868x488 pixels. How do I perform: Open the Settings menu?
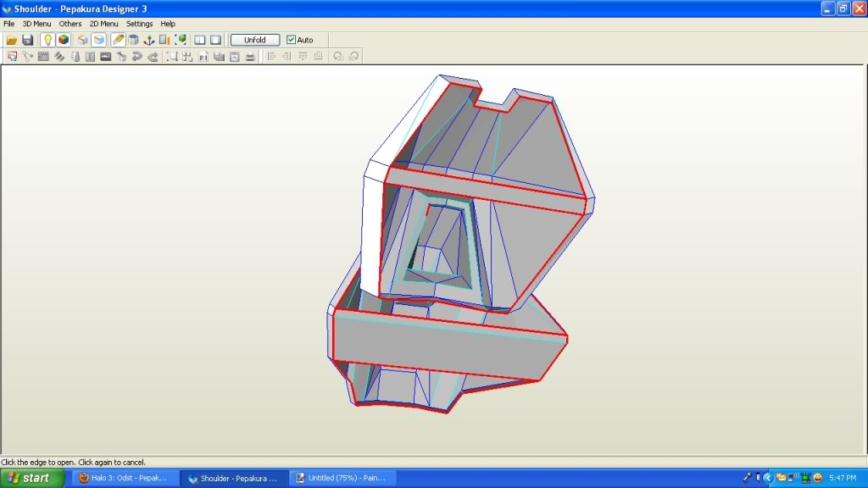click(x=139, y=24)
